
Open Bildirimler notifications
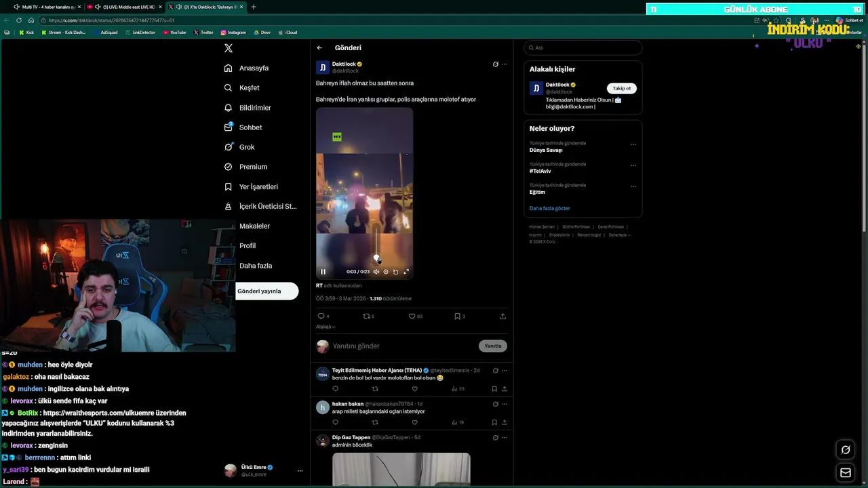[248, 108]
